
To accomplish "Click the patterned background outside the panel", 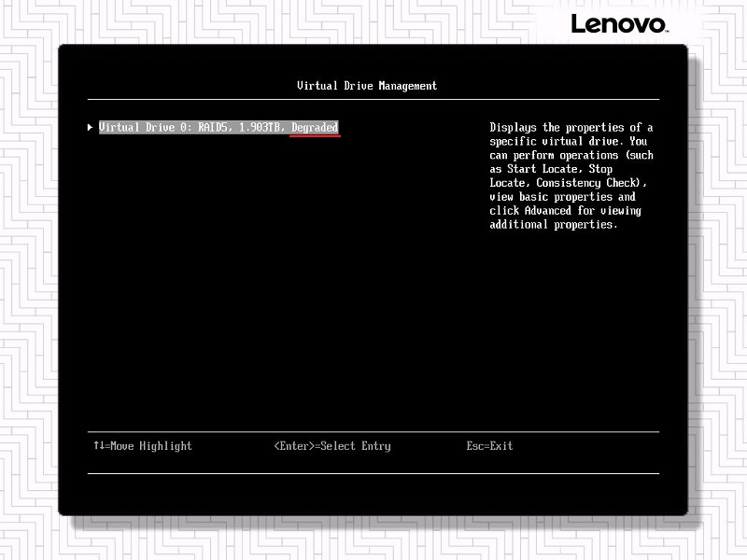I will point(28,280).
